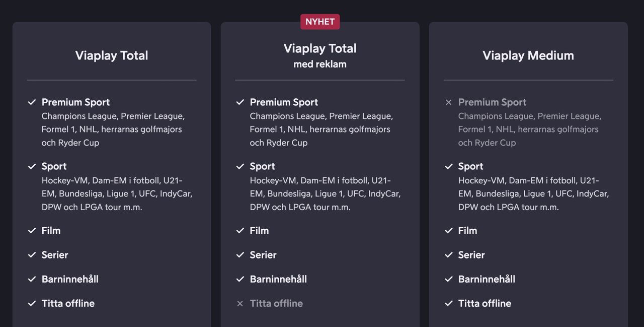This screenshot has width=644, height=327.
Task: Click the disabled Premium Sport label in Viaplay Medium
Action: click(492, 102)
